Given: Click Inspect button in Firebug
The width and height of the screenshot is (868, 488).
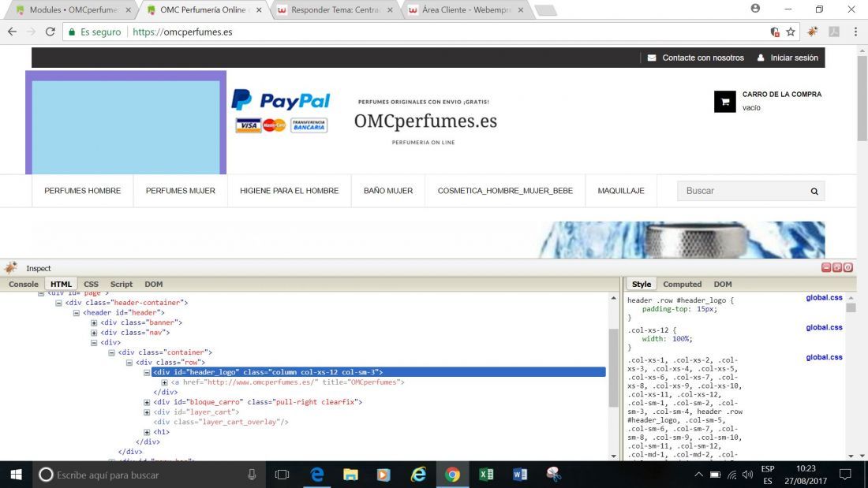Looking at the screenshot, I should (38, 268).
